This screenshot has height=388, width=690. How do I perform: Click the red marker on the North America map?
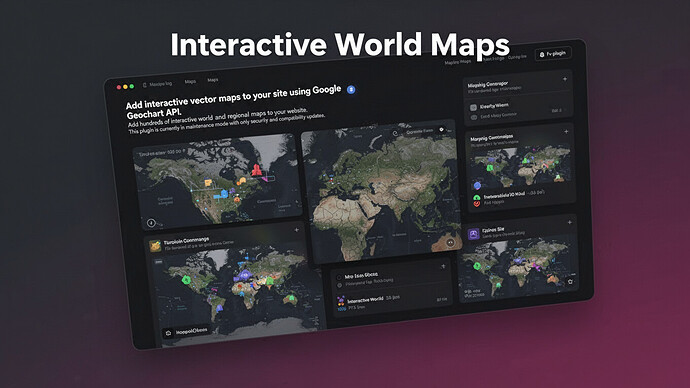coord(257,170)
